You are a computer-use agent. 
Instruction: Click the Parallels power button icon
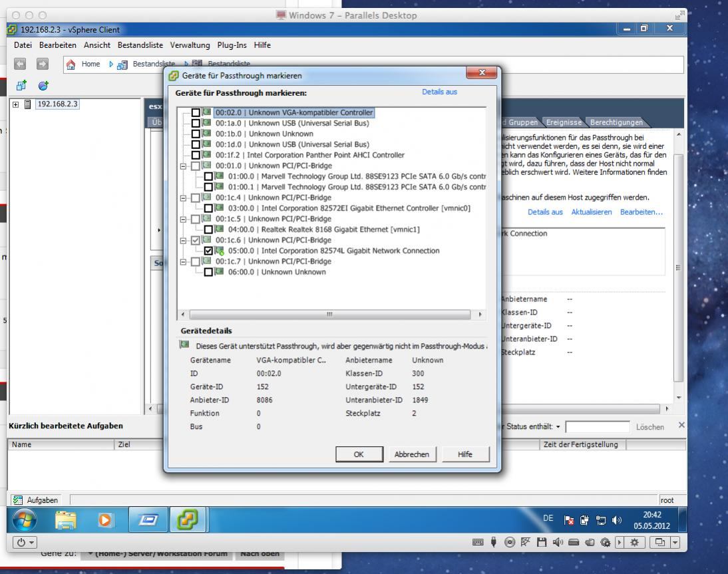(21, 543)
